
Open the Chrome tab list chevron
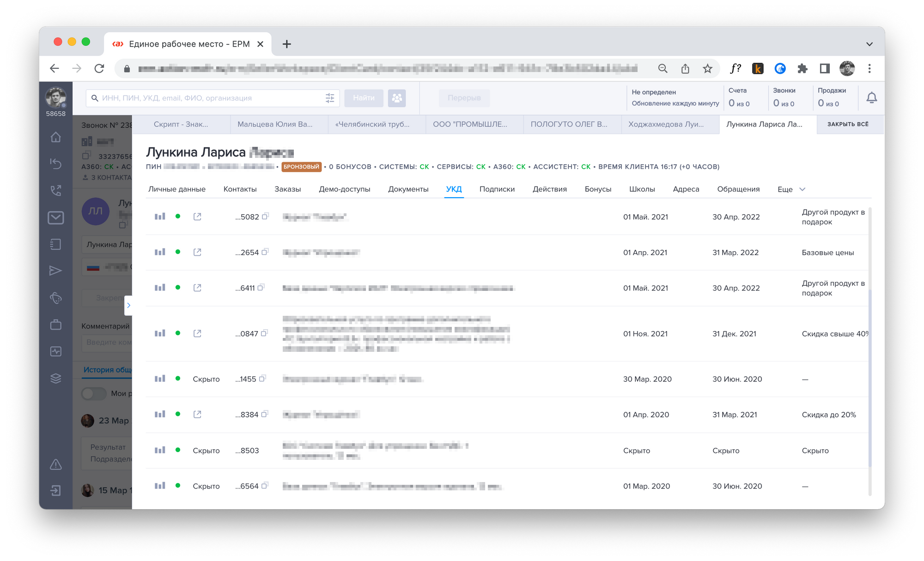(x=869, y=44)
